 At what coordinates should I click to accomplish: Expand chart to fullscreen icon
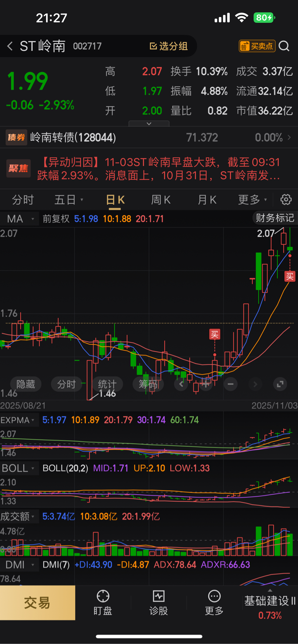point(280,384)
